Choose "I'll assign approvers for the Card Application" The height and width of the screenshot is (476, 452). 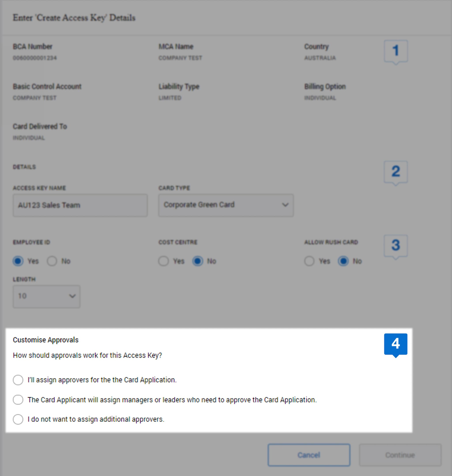pyautogui.click(x=18, y=380)
